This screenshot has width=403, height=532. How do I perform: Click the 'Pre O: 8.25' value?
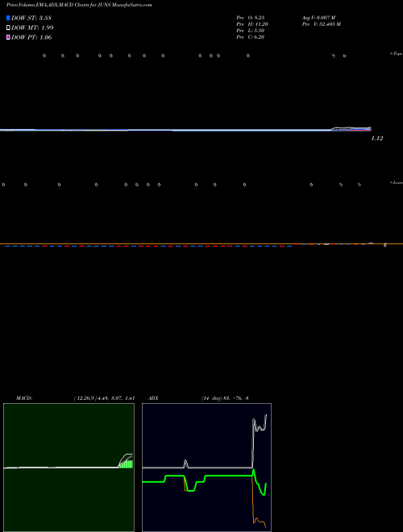click(x=251, y=17)
